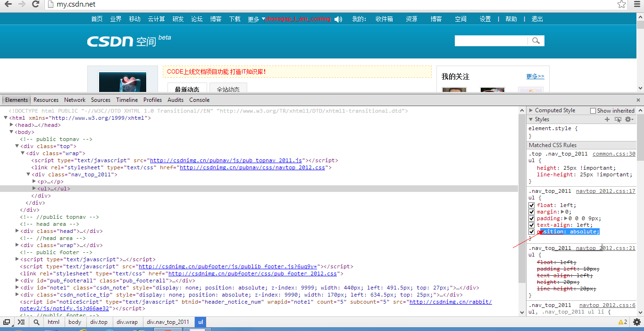Expand the Computed Style section

[x=531, y=110]
